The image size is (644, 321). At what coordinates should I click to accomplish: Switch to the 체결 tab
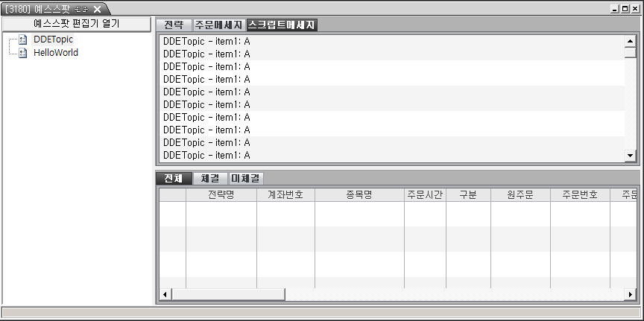(210, 179)
